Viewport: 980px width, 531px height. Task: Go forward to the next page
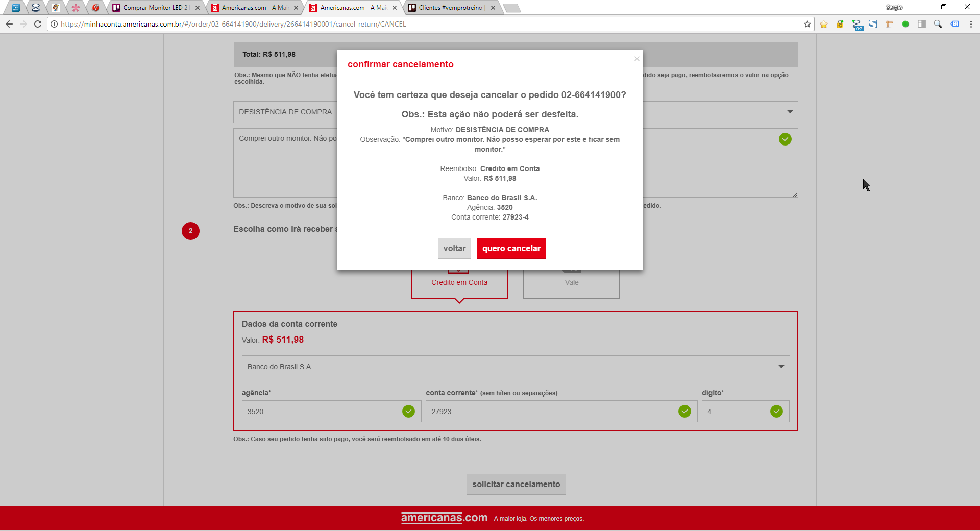pyautogui.click(x=23, y=24)
